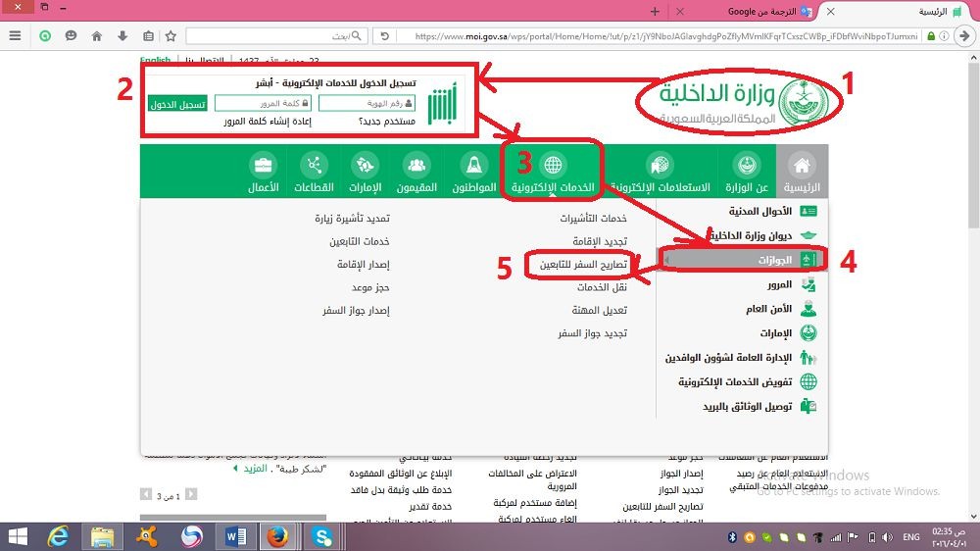
Task: Click the تسجيل الدخول login button
Action: point(177,104)
